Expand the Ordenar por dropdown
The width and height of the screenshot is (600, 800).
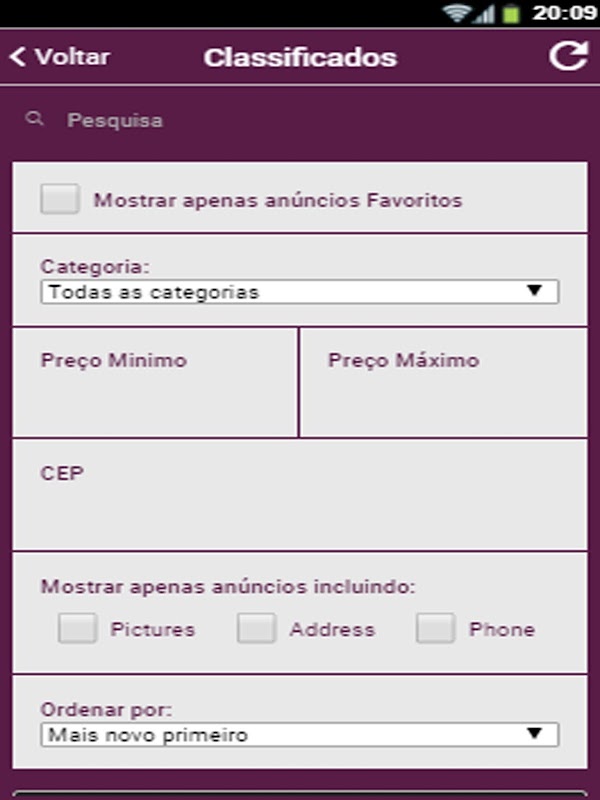coord(299,735)
